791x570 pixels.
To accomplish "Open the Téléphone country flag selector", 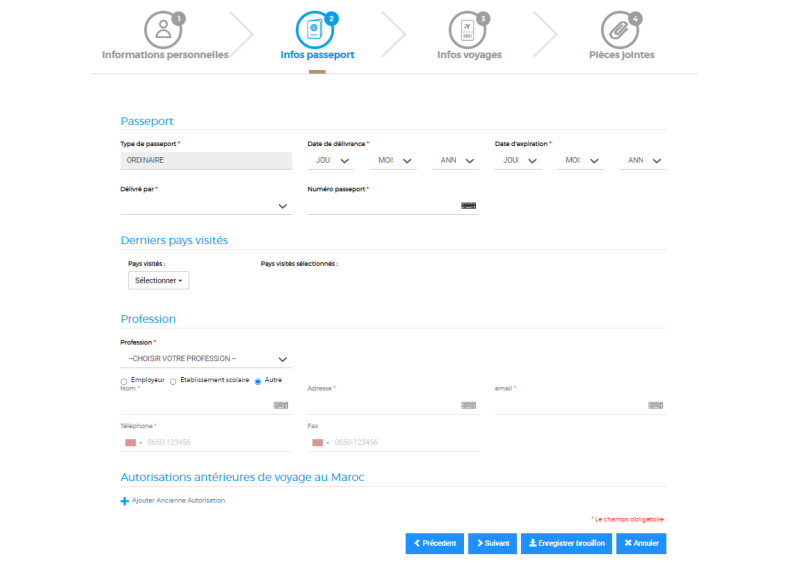I will (132, 442).
